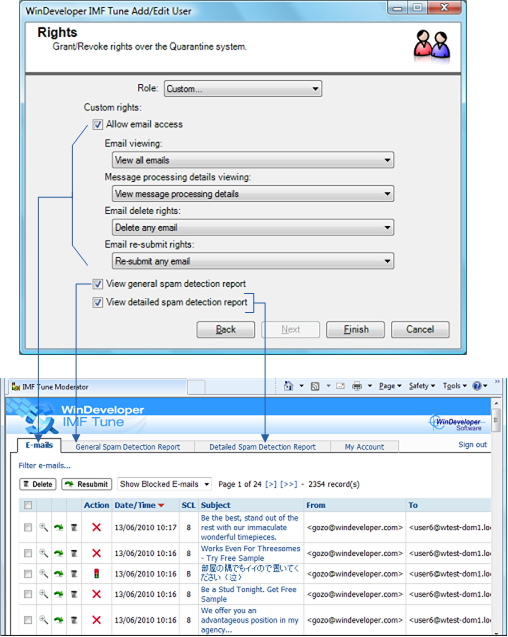Click the browser Help question mark icon
This screenshot has width=508, height=637.
[477, 386]
